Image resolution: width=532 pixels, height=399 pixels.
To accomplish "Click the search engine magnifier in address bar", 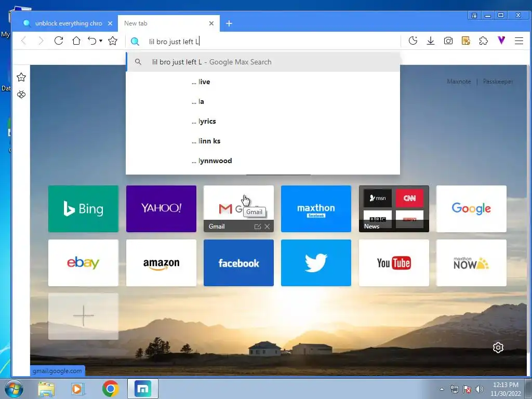I will tap(135, 42).
